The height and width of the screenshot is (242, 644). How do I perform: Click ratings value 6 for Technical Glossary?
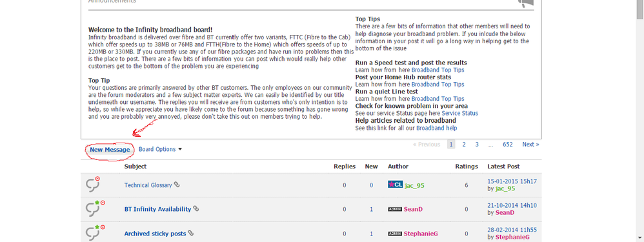[x=467, y=185]
